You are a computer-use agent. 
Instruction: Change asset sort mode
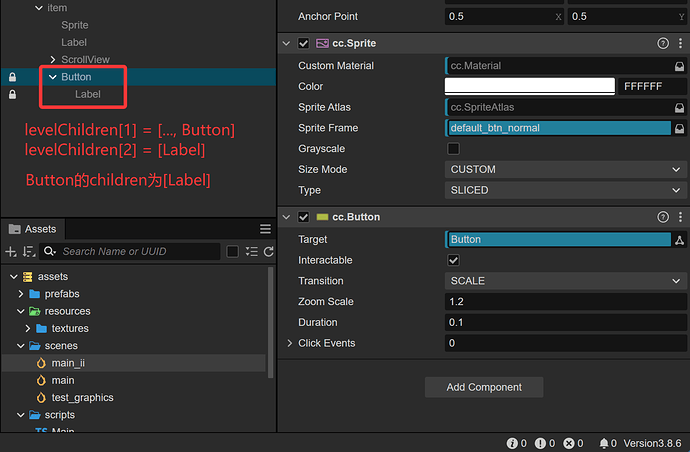(x=29, y=252)
